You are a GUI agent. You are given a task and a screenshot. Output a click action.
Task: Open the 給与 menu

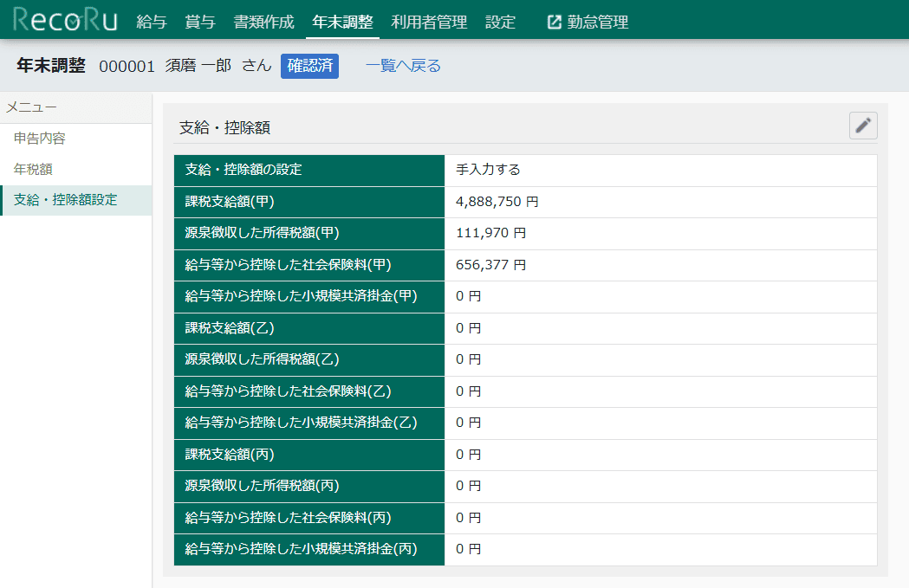pyautogui.click(x=152, y=22)
